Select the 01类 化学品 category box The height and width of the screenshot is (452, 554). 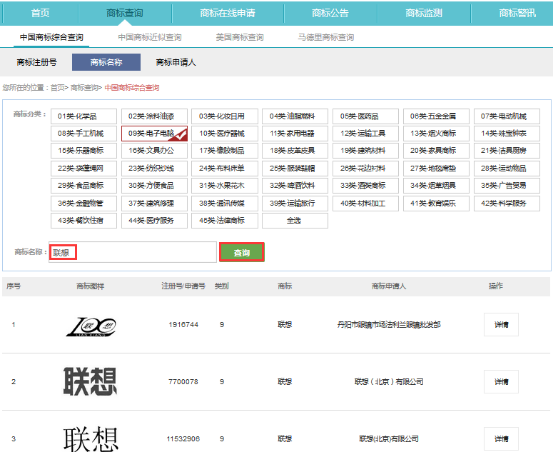pyautogui.click(x=84, y=116)
